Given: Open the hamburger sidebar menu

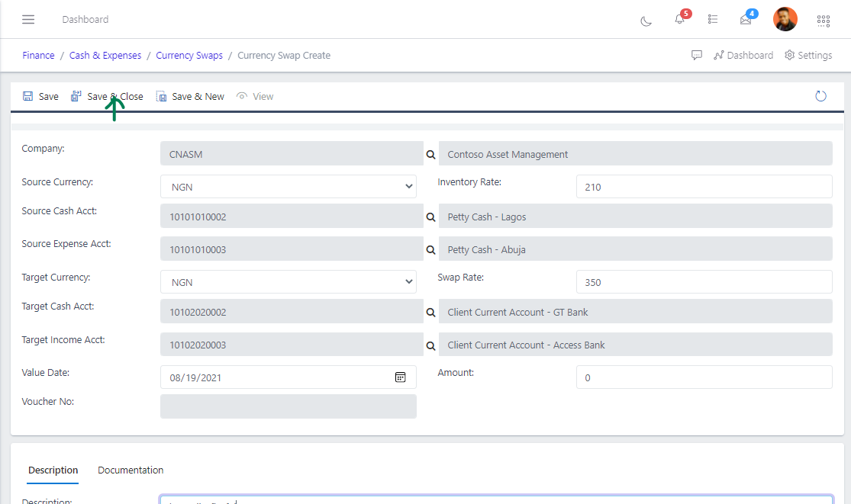Looking at the screenshot, I should (x=28, y=19).
